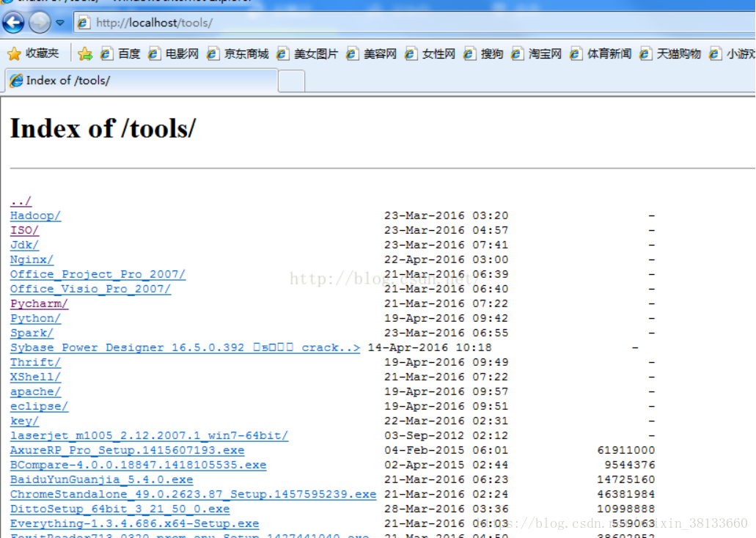Open the Thrift/ directory link
756x538 pixels.
[36, 362]
